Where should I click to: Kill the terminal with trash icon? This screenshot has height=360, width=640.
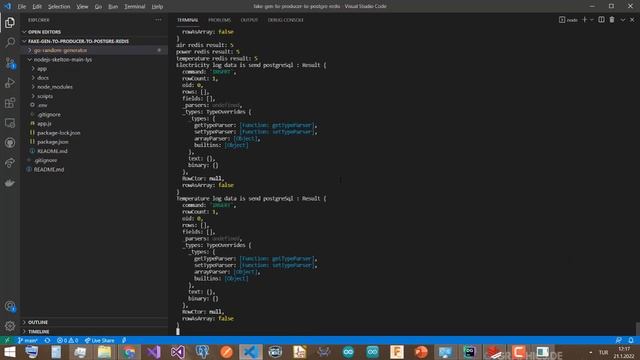tap(612, 20)
